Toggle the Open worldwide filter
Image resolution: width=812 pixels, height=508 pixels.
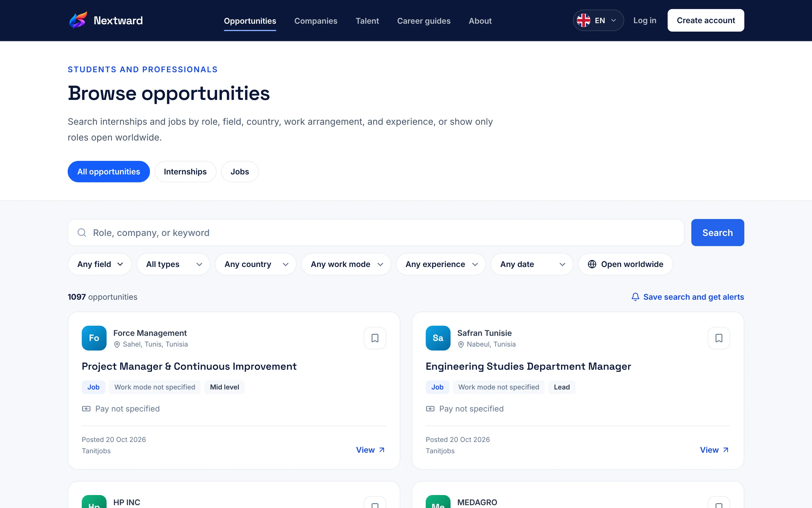(x=625, y=264)
